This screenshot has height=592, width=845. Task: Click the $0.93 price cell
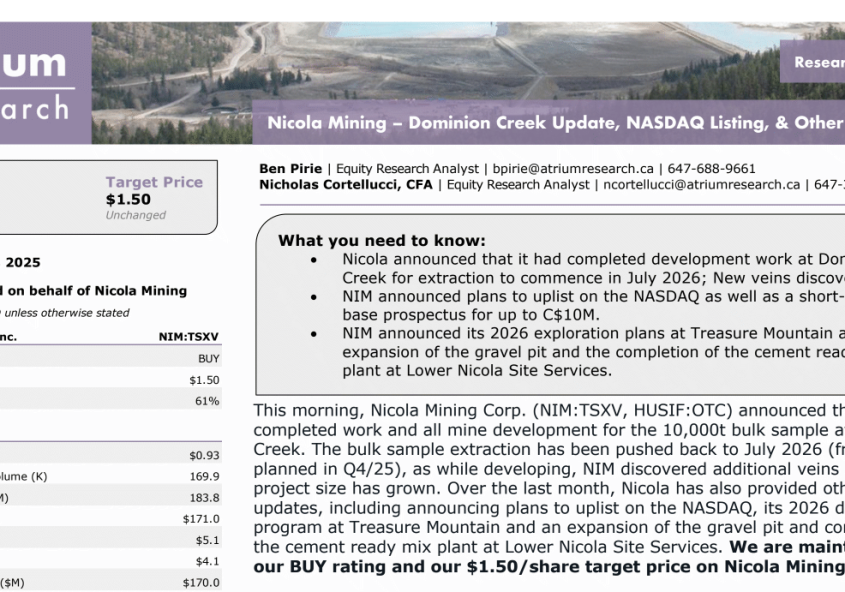pyautogui.click(x=204, y=455)
